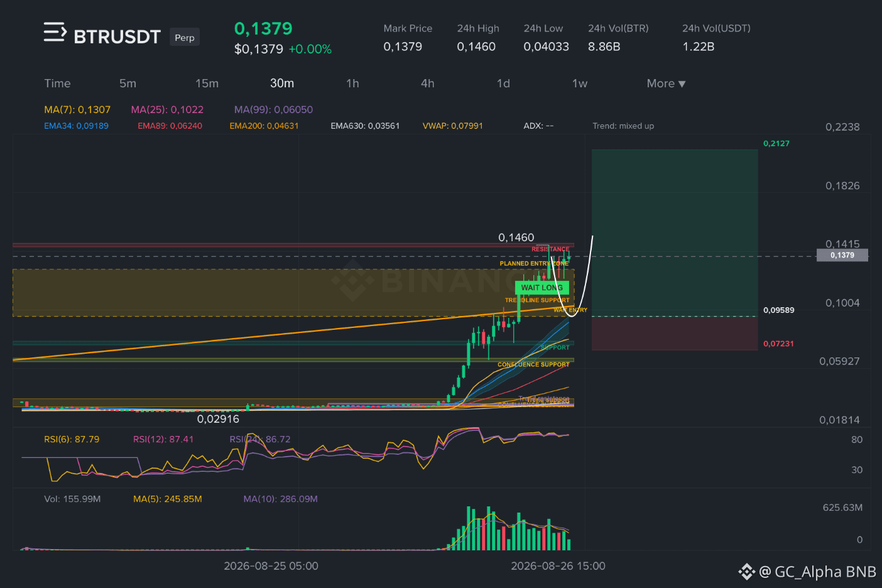Click the WAIT LONG signal label

click(542, 288)
